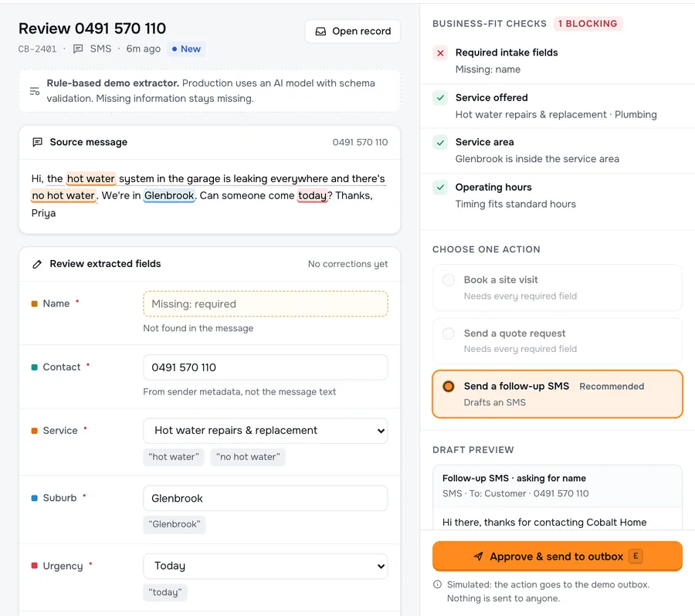Approve and send to outbox
The height and width of the screenshot is (616, 695).
[x=557, y=556]
